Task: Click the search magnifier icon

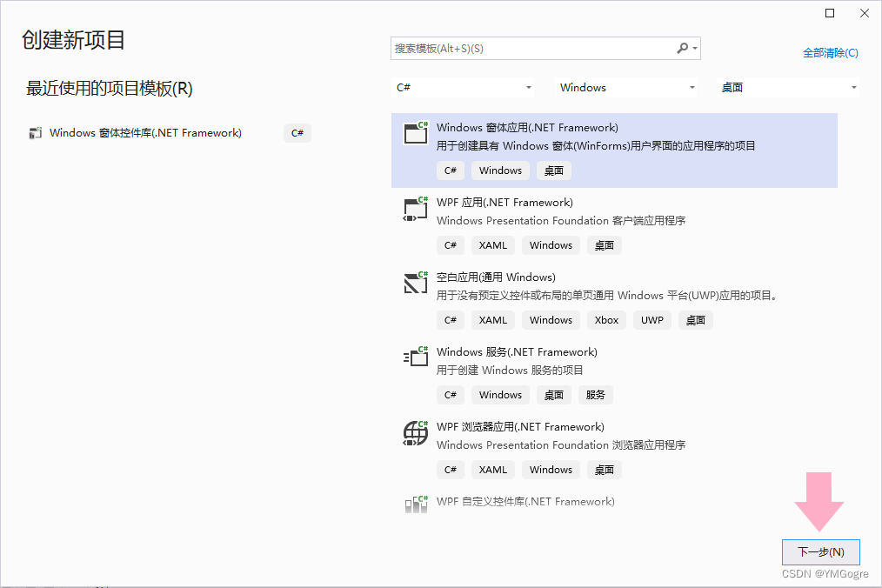Action: (682, 49)
